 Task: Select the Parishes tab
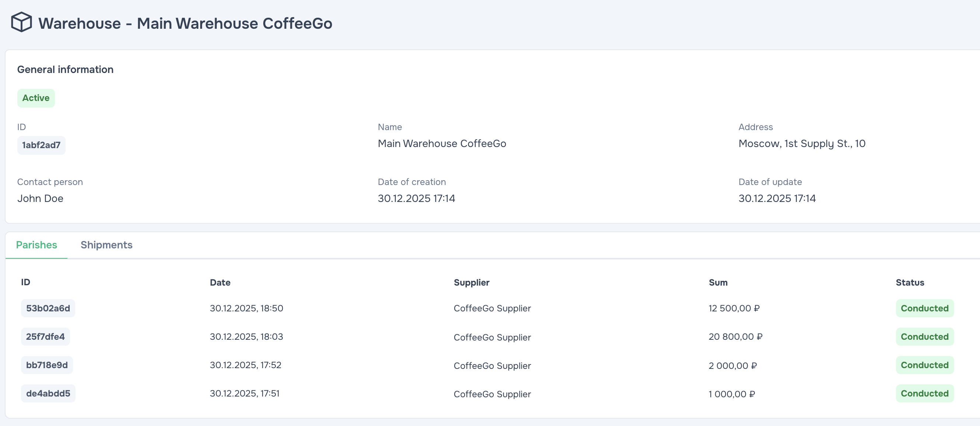pos(37,245)
